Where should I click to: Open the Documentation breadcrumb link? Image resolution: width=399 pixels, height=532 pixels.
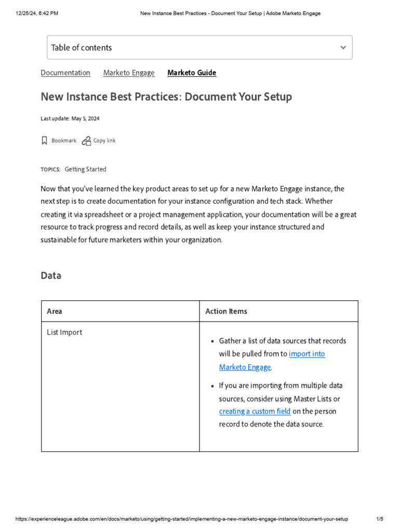[x=65, y=73]
